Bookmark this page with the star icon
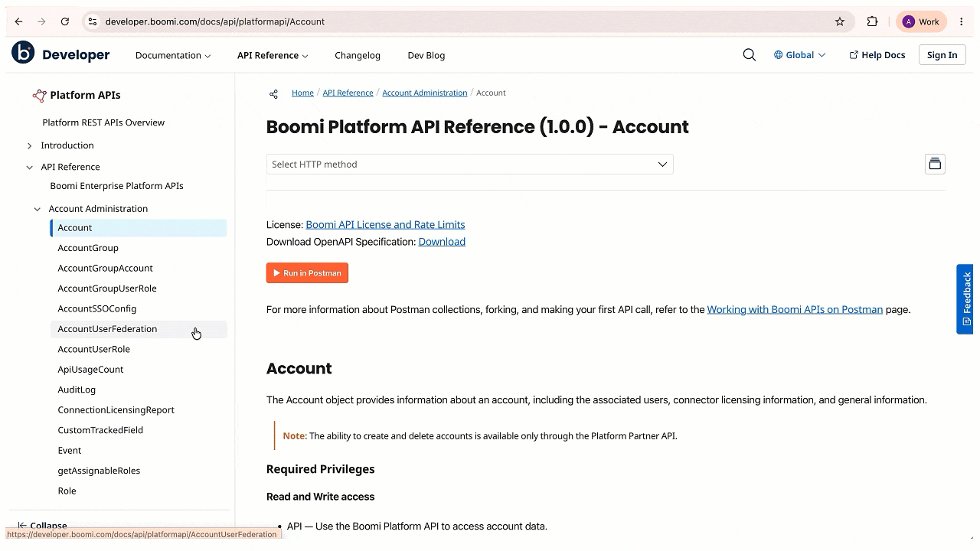The image size is (980, 551). point(840,21)
